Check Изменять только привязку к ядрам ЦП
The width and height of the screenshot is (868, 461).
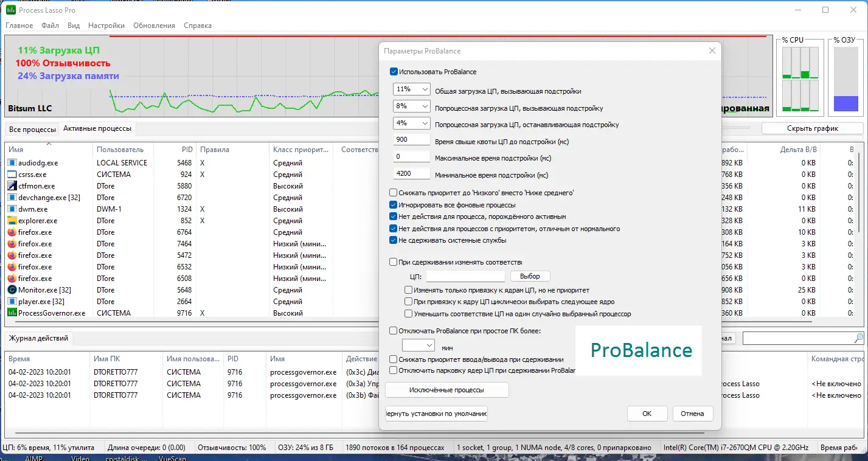coord(409,291)
